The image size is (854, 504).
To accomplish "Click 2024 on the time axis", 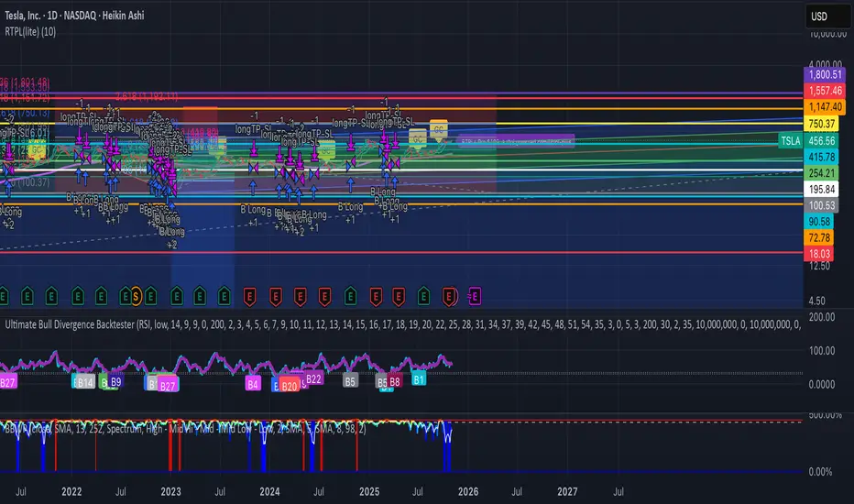I will click(269, 491).
